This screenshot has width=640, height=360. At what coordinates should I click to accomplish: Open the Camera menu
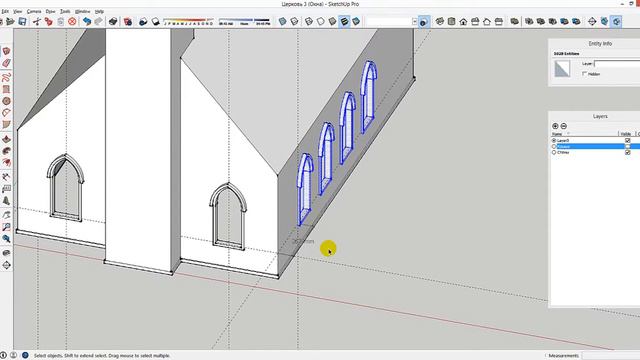coord(34,11)
